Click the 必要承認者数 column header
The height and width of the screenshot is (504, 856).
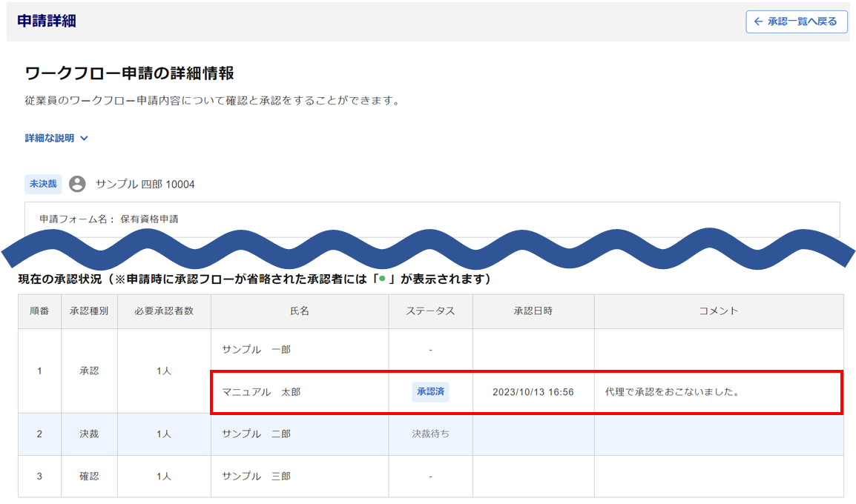[164, 311]
